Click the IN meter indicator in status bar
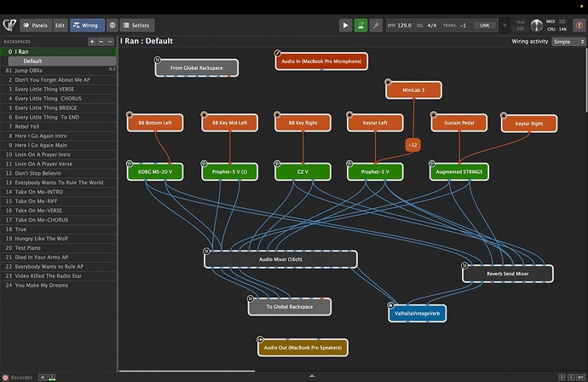Image resolution: width=588 pixels, height=382 pixels. pyautogui.click(x=43, y=378)
